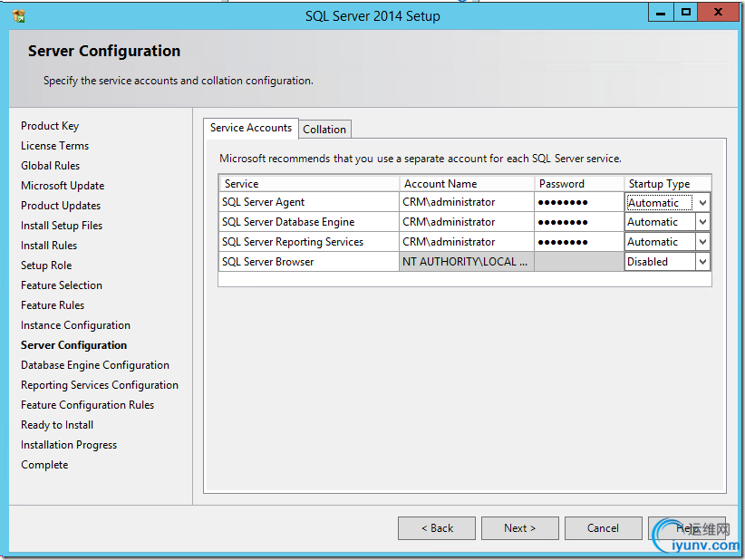Click password field for SQL Server Database Engine
This screenshot has width=745, height=560.
tap(579, 222)
